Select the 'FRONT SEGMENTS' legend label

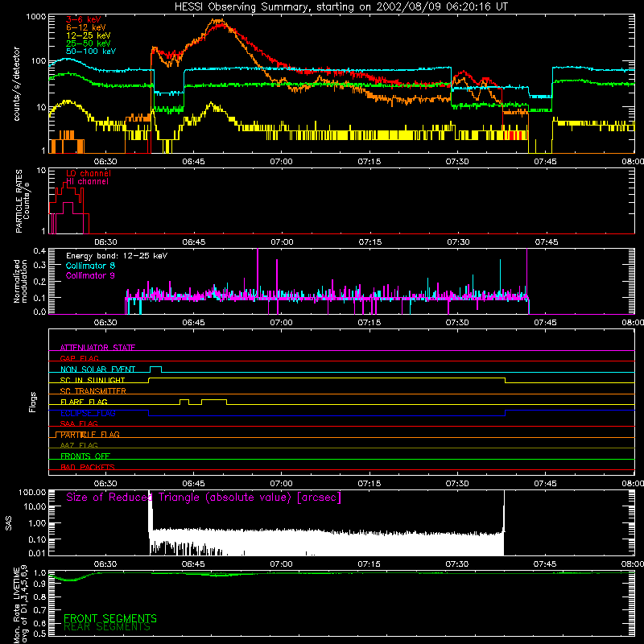pyautogui.click(x=110, y=618)
